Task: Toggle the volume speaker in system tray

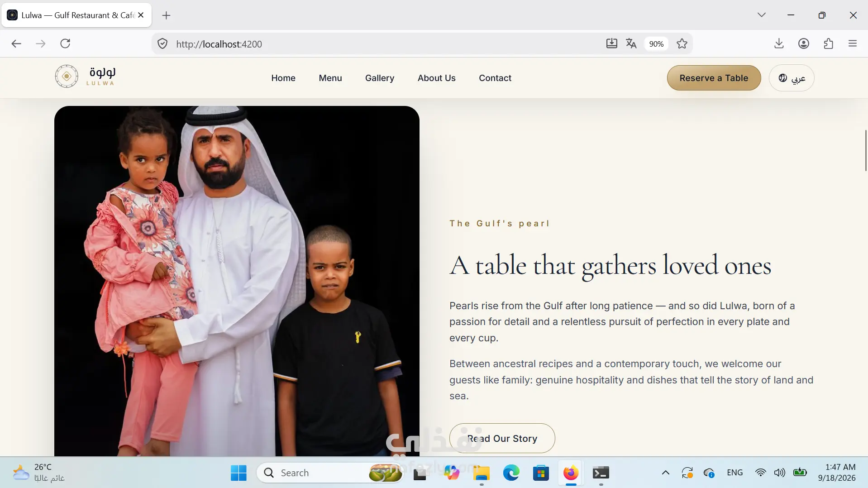Action: pos(779,473)
